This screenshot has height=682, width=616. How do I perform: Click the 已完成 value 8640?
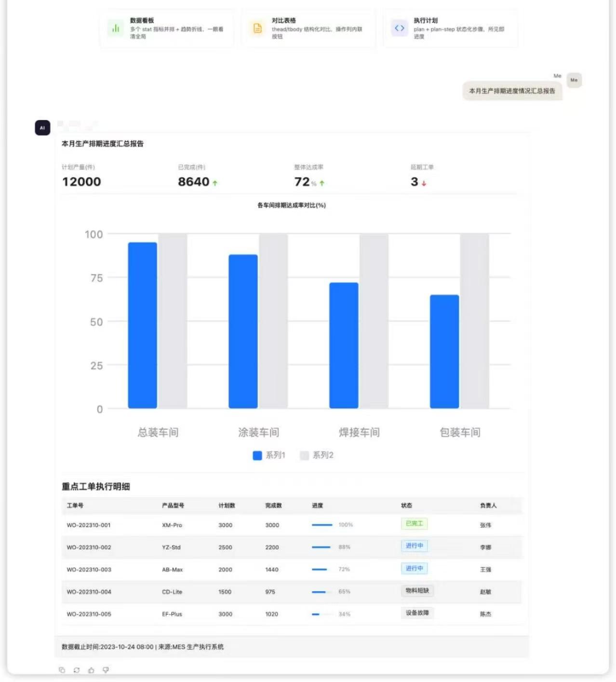pos(194,182)
